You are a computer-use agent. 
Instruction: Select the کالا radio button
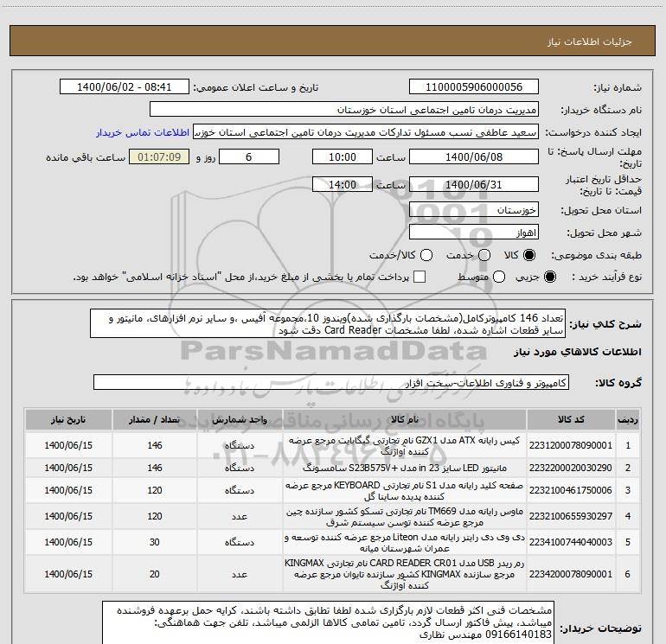pos(529,255)
